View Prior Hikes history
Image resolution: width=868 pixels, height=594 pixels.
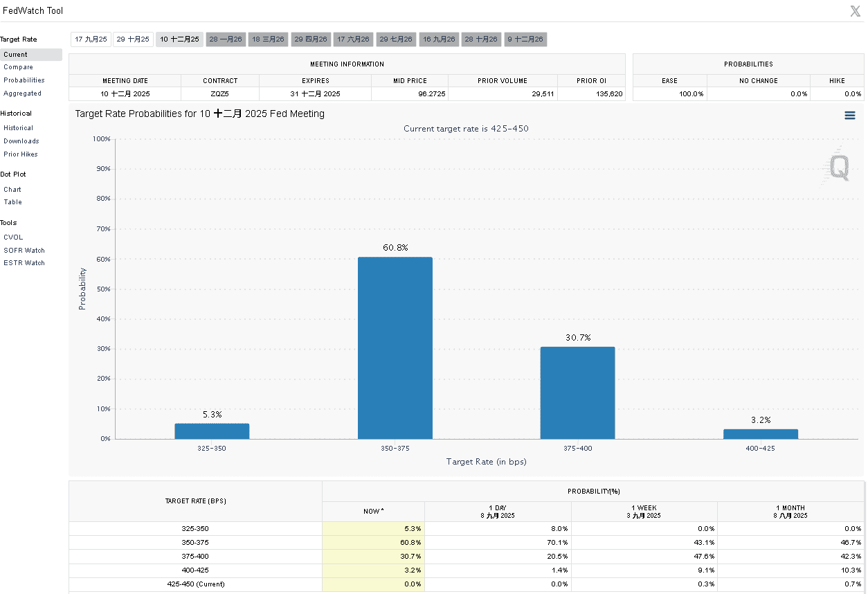click(21, 154)
